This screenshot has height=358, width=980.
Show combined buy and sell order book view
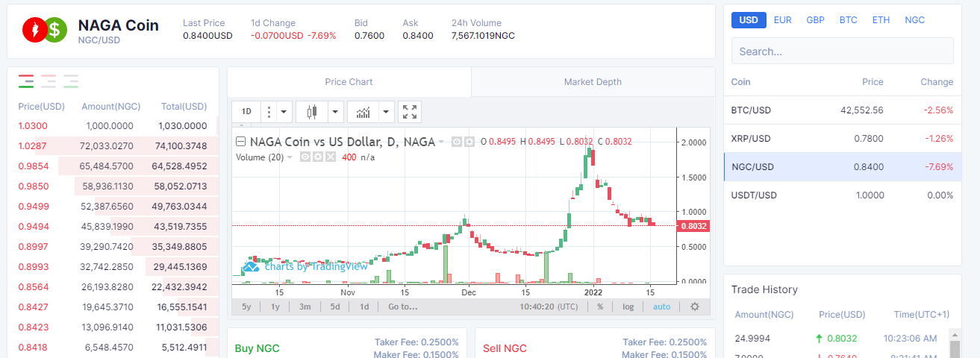[26, 81]
